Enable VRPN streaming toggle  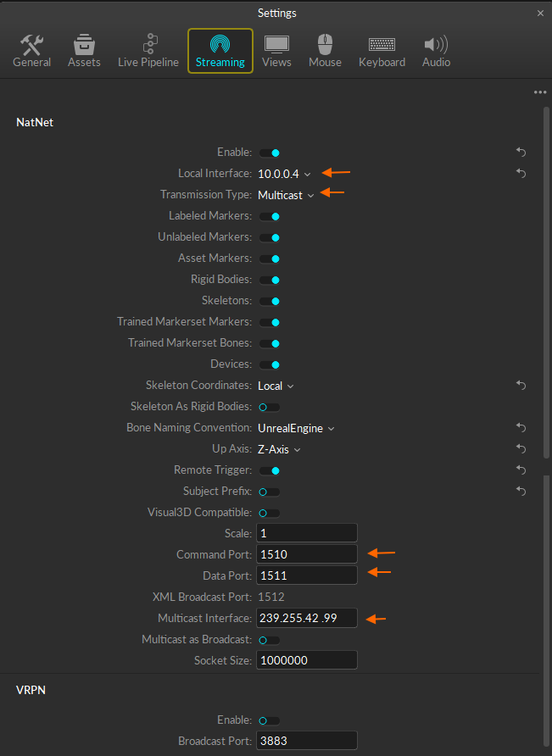[x=270, y=720]
